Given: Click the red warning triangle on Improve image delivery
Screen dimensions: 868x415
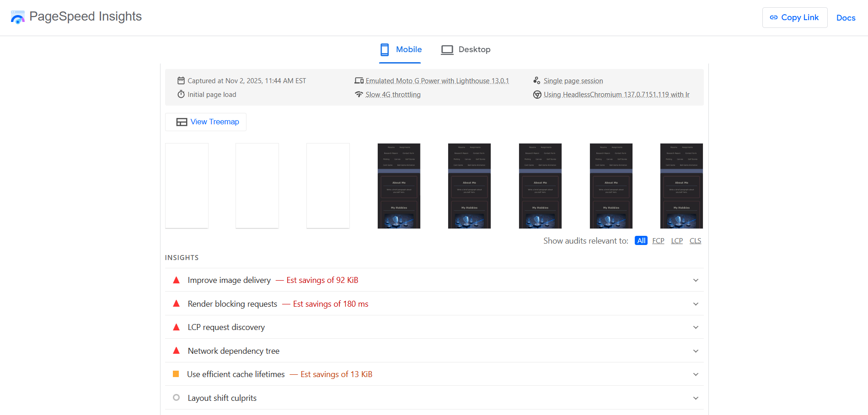Looking at the screenshot, I should (176, 280).
